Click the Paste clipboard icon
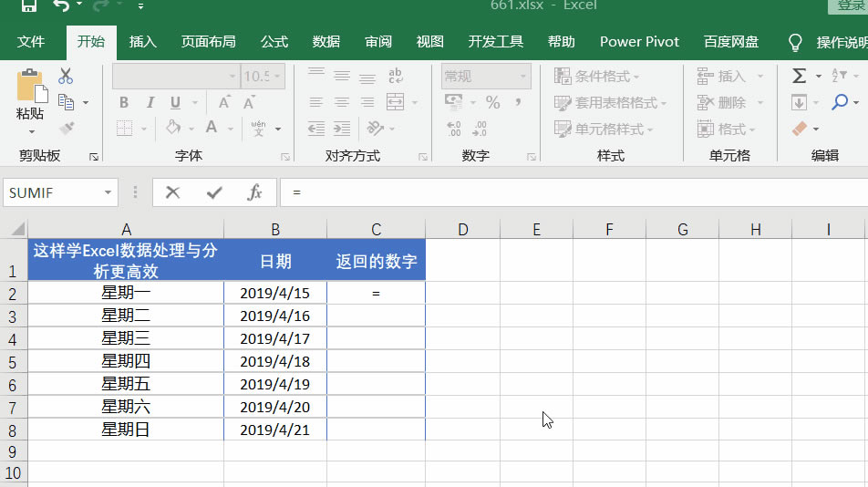The height and width of the screenshot is (487, 868). [32, 87]
